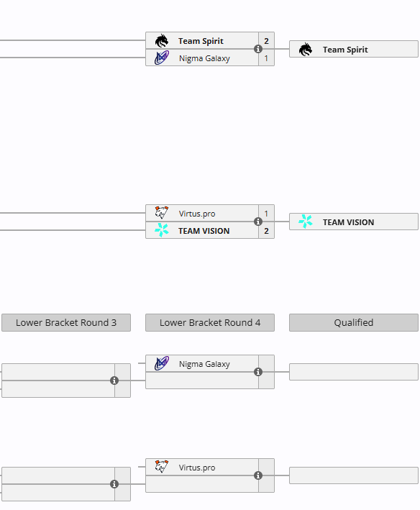Click Virtus.pro name in Lower Bracket Round 4
Viewport: 420px width, 510px height.
[197, 468]
